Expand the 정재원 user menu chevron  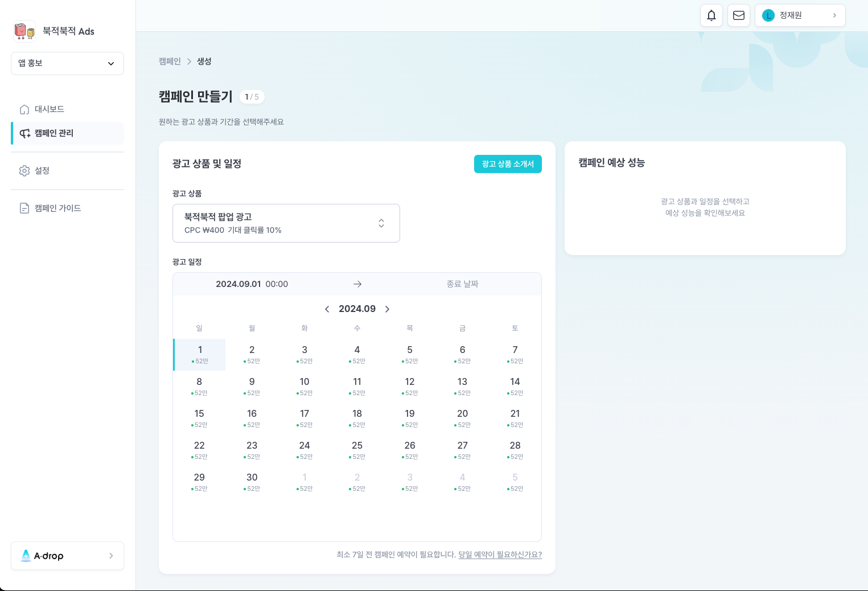tap(834, 15)
